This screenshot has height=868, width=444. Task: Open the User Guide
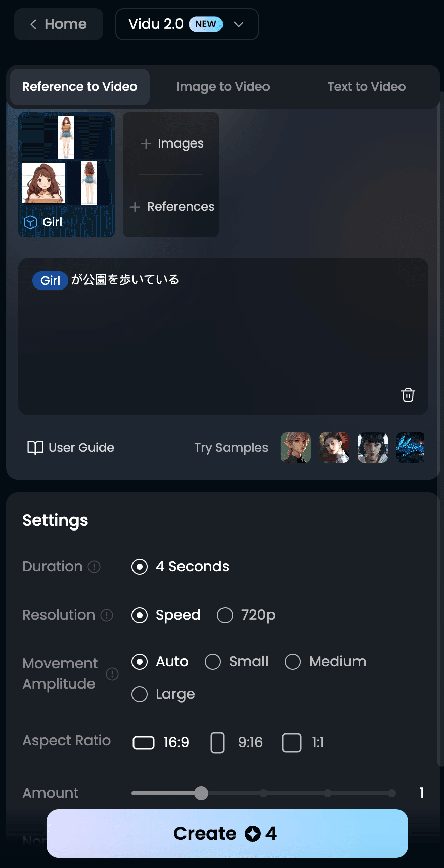[70, 447]
